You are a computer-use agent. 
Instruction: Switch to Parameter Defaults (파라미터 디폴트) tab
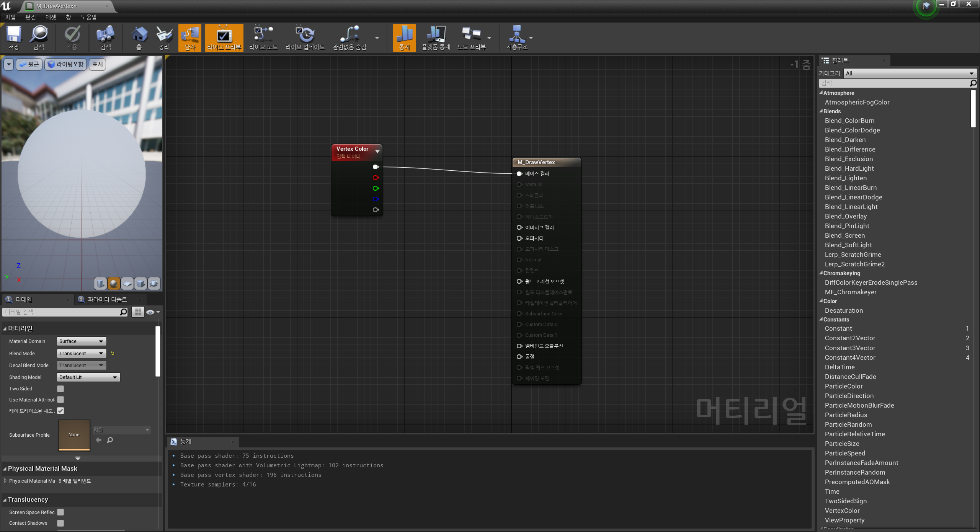click(x=107, y=299)
